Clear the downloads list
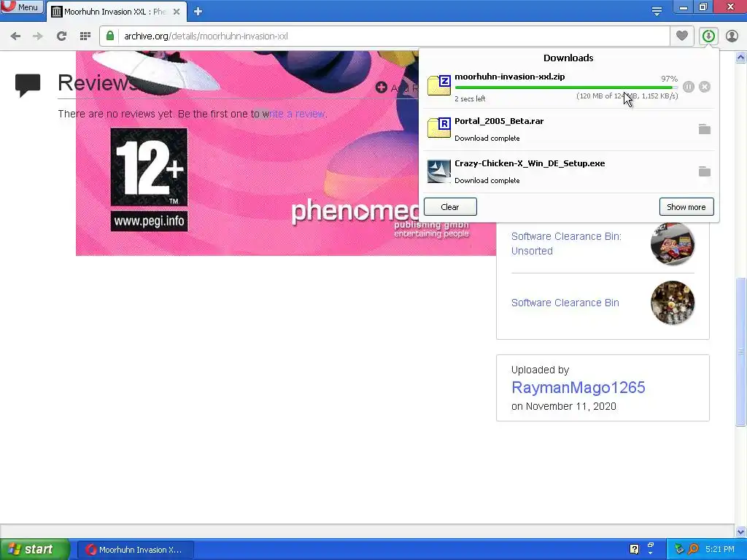 [450, 206]
